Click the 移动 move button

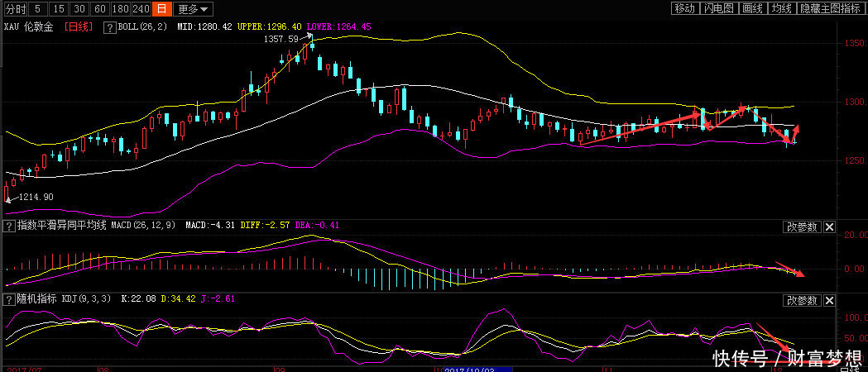[x=684, y=8]
